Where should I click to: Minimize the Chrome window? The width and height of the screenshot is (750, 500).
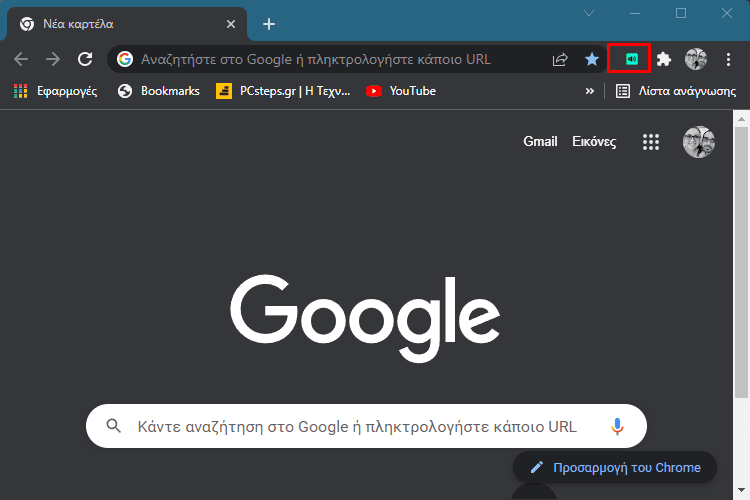click(635, 13)
